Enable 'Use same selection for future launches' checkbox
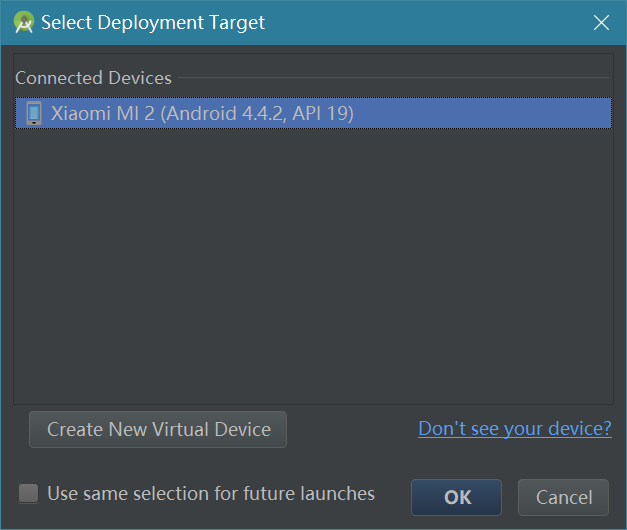 coord(29,493)
